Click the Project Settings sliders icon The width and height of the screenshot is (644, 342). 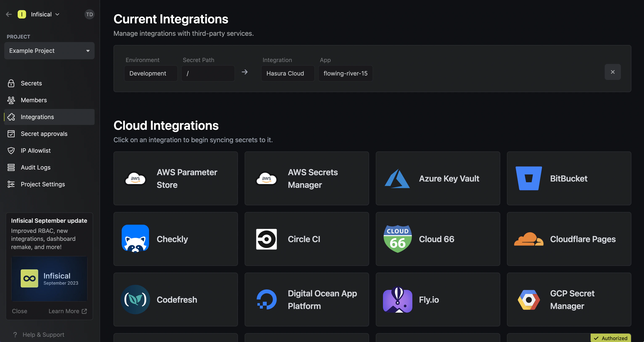click(11, 184)
